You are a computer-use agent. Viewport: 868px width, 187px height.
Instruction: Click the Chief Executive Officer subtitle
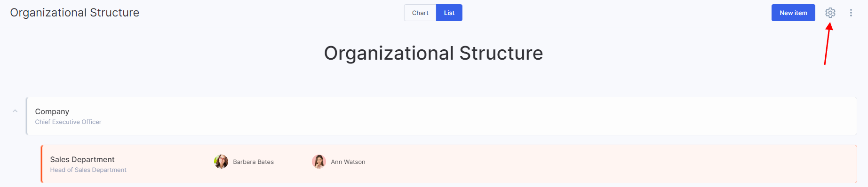tap(68, 122)
